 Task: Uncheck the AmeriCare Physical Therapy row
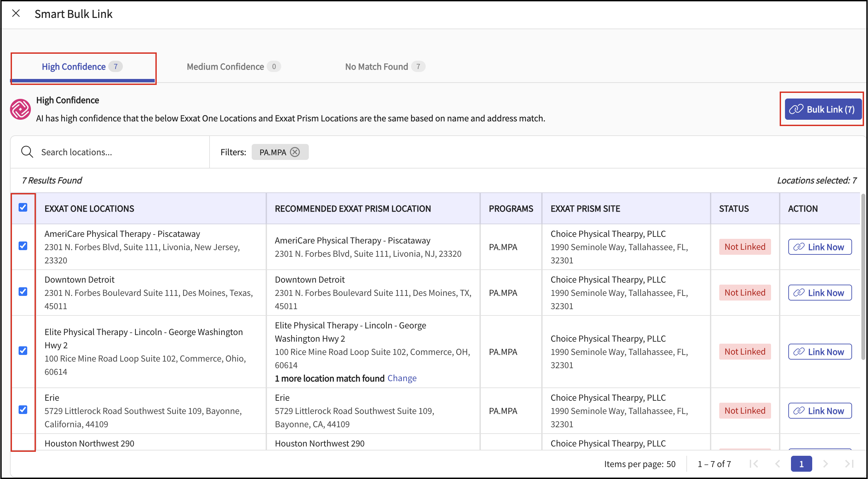tap(23, 246)
